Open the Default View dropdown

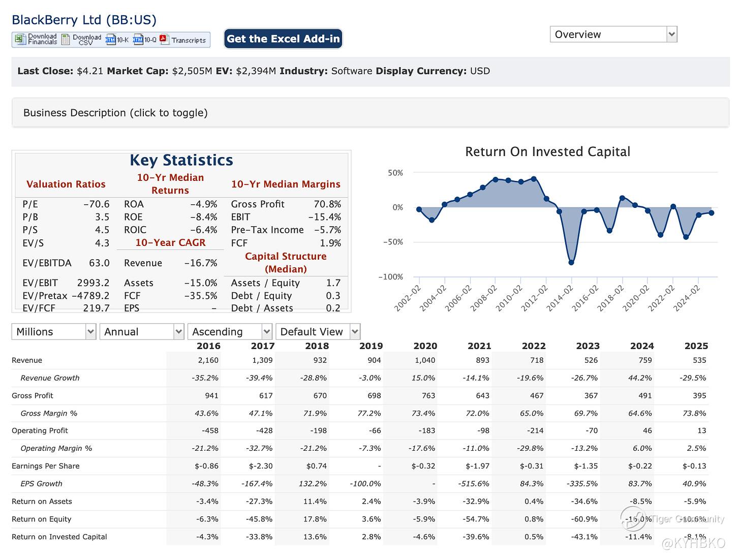click(x=318, y=332)
